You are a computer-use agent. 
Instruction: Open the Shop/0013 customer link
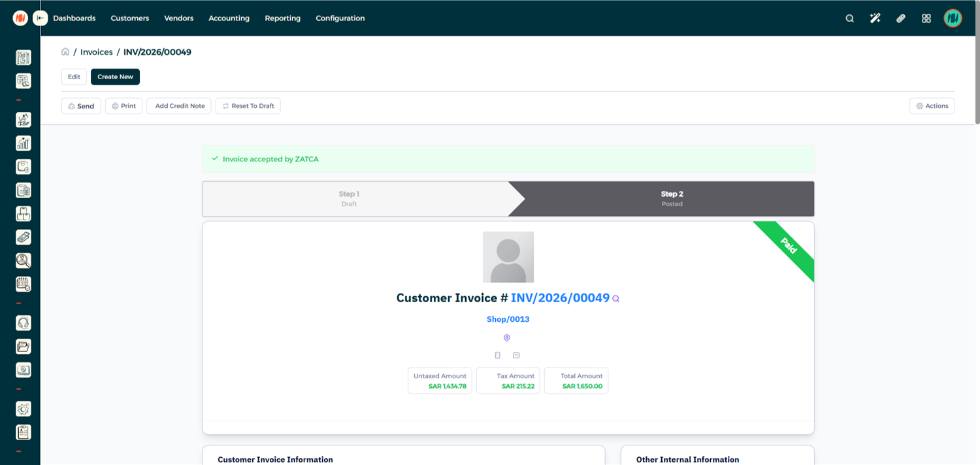(508, 319)
